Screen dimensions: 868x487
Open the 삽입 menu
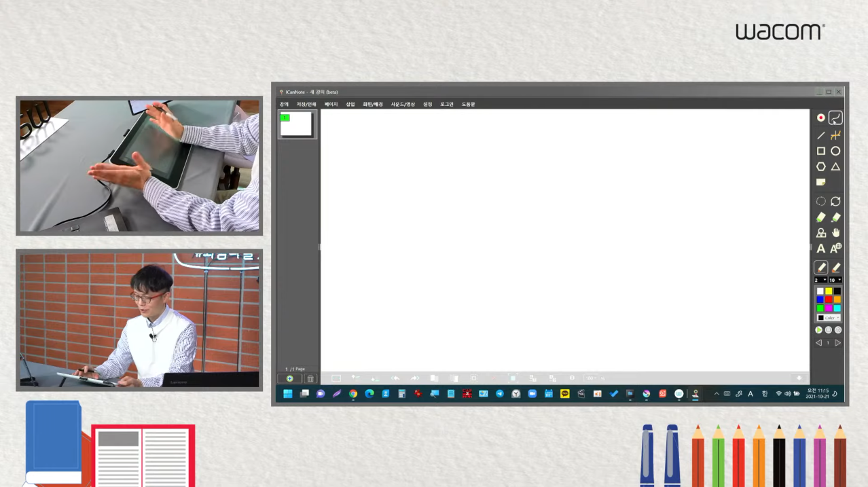tap(350, 104)
